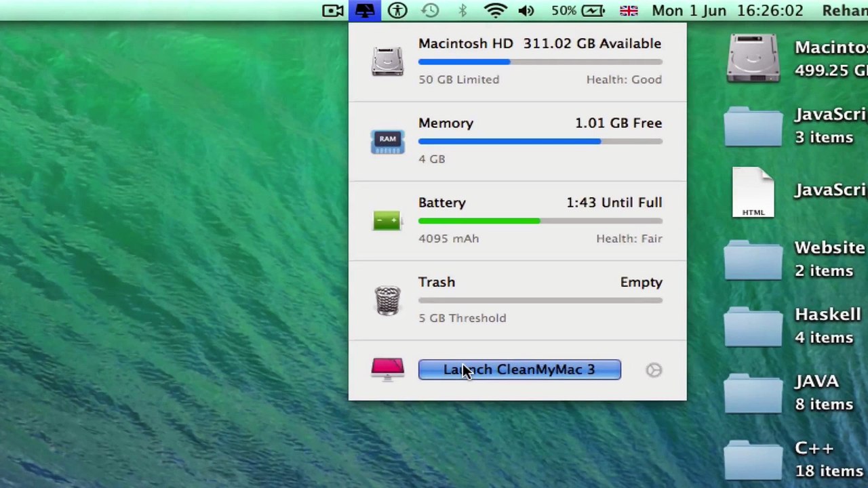Open the Time Machine menu bar icon

(x=430, y=10)
